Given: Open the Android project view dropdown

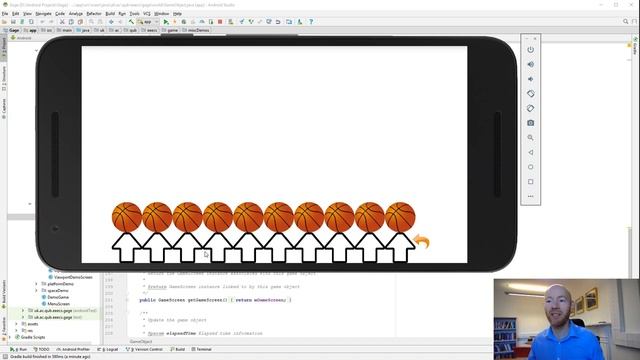Looking at the screenshot, I should [x=21, y=38].
